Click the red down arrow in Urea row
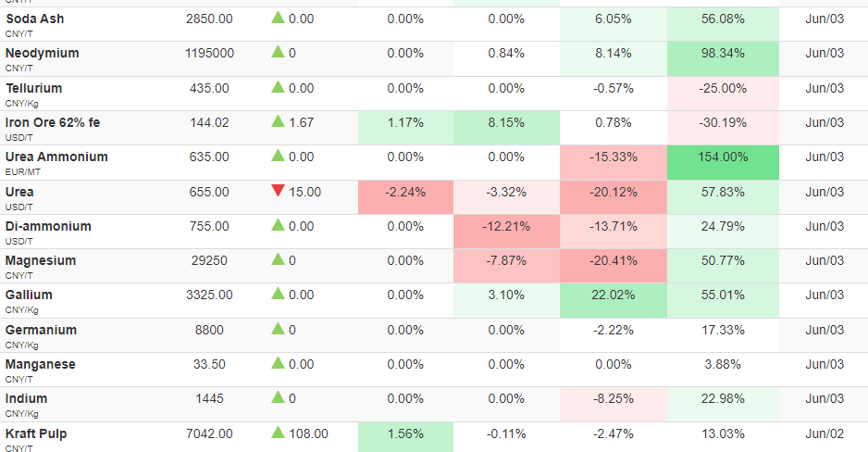 [278, 191]
